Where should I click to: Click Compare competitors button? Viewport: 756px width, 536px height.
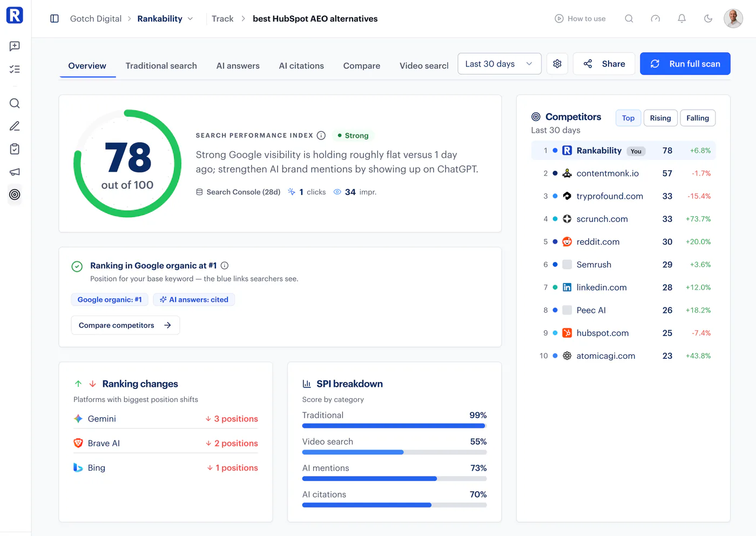click(125, 325)
